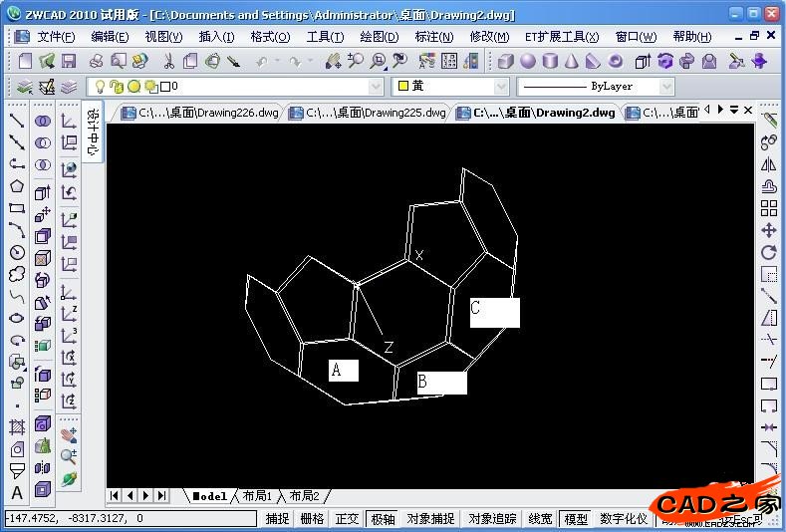Jump to first layout tab button
Screen dimensions: 786x532
point(115,496)
